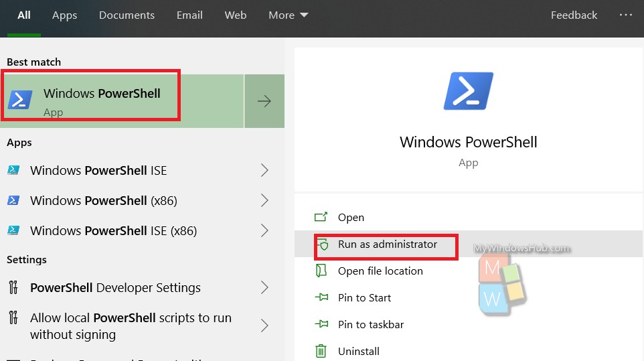Viewport: 644px width, 361px height.
Task: Open the More filter dropdown
Action: pyautogui.click(x=289, y=15)
